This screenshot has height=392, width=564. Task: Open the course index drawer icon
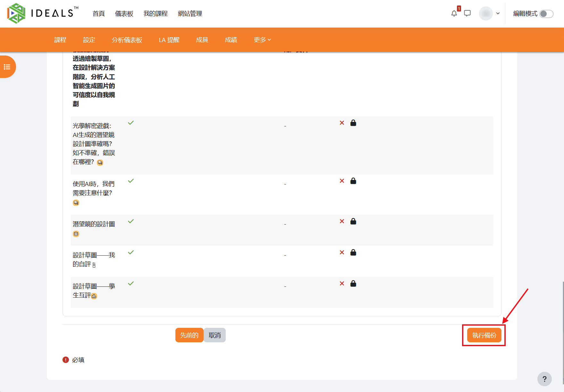7,67
